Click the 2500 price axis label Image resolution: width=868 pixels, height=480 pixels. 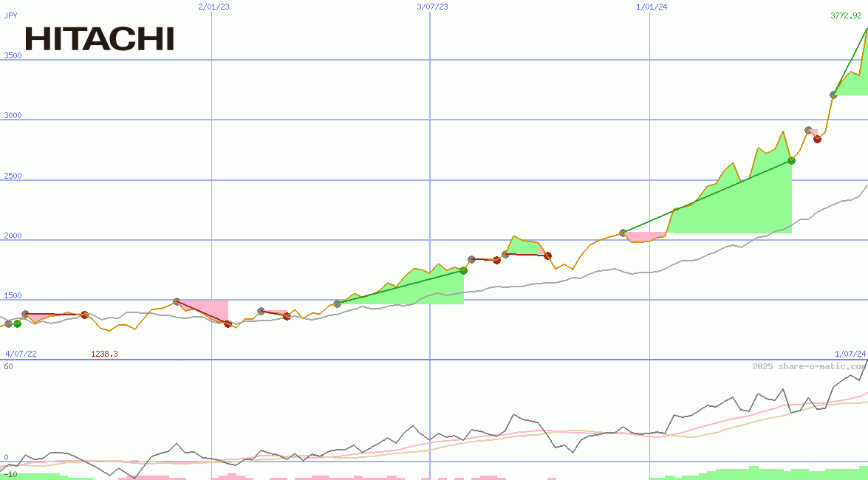[13, 176]
